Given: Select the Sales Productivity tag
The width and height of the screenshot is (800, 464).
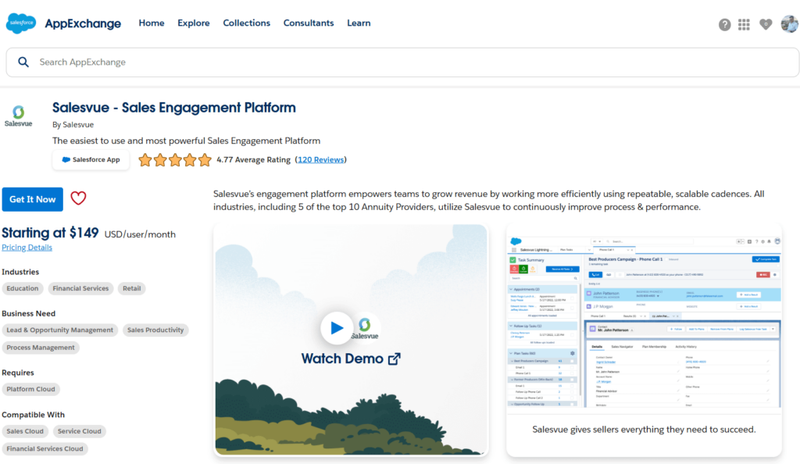Looking at the screenshot, I should pos(156,330).
